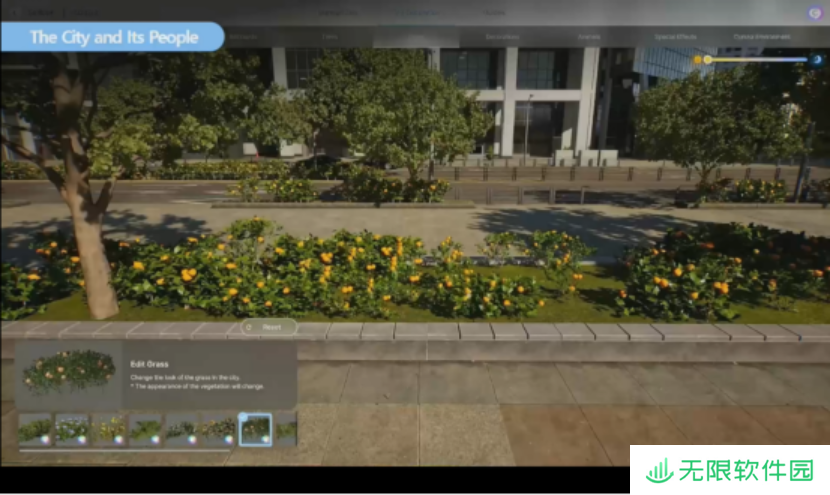The image size is (830, 495).
Task: Click the moon icon on the time slider
Action: pos(817,60)
